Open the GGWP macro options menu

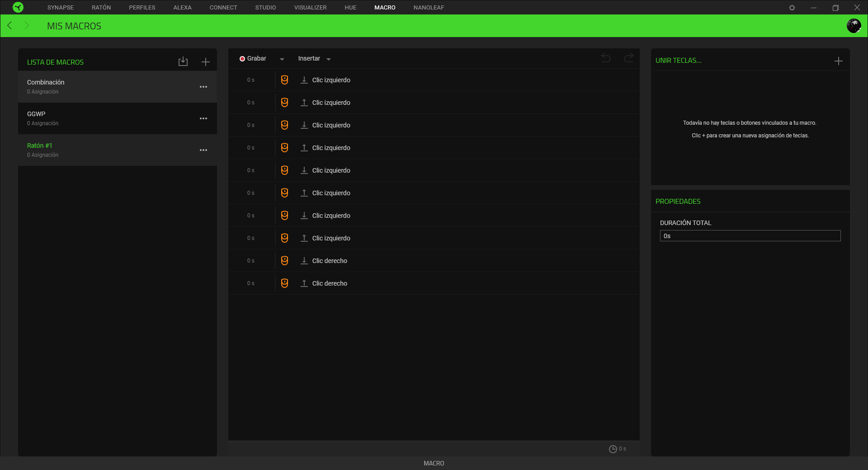click(203, 118)
